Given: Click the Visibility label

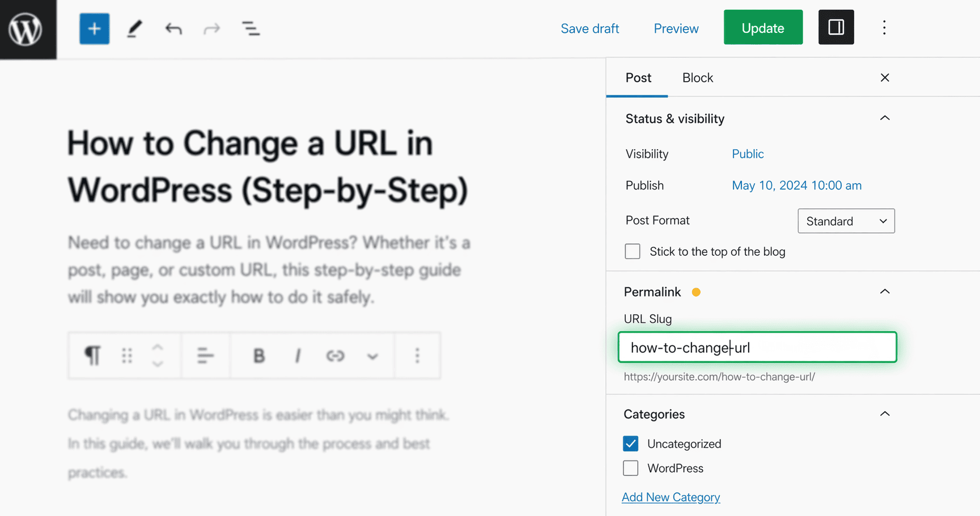Looking at the screenshot, I should coord(647,154).
